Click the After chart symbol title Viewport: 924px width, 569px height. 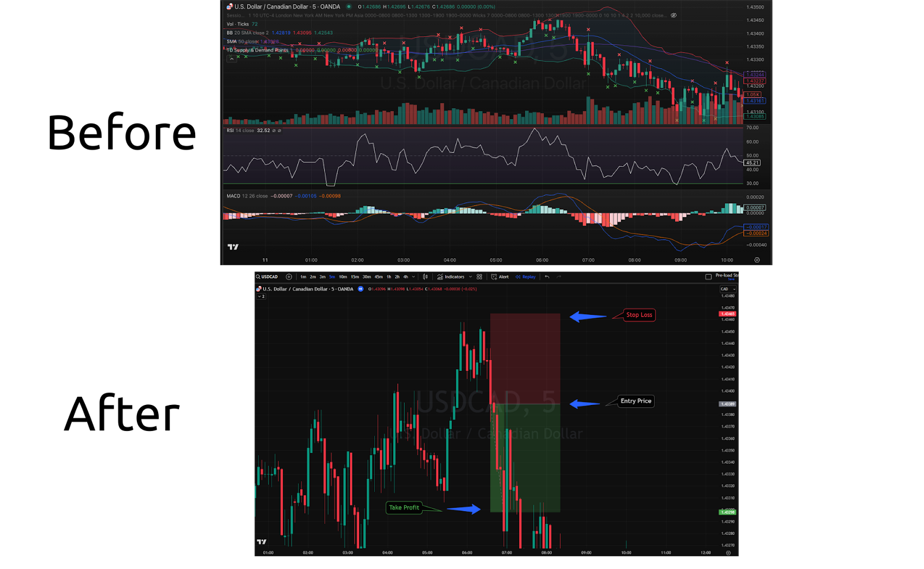[x=308, y=289]
